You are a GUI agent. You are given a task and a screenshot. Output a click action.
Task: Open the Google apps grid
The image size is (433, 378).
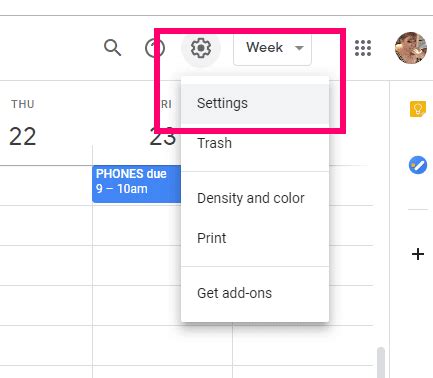click(x=363, y=48)
